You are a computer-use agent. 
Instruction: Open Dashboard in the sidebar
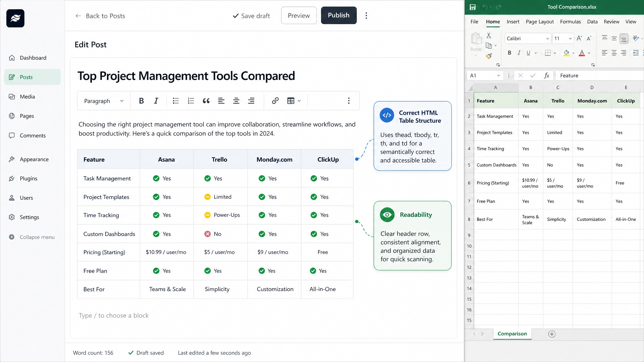point(32,58)
